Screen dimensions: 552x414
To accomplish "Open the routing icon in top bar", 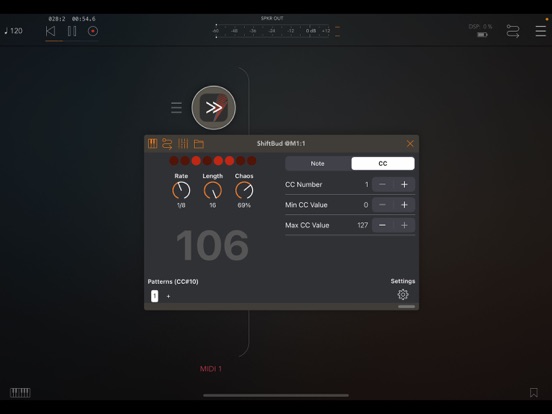I will [x=513, y=31].
